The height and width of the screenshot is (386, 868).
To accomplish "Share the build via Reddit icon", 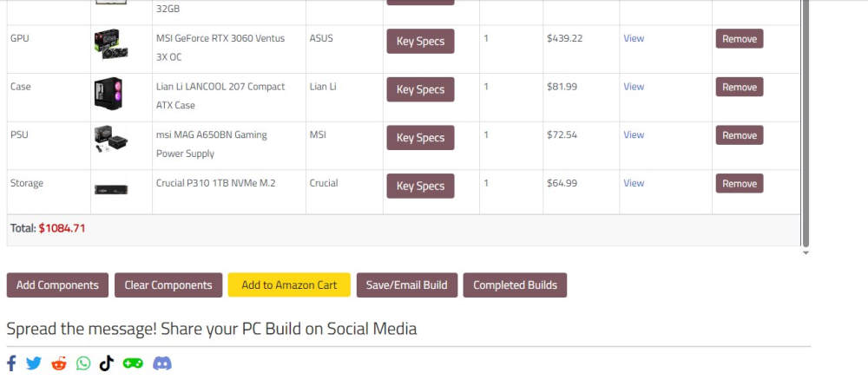I will coord(59,363).
